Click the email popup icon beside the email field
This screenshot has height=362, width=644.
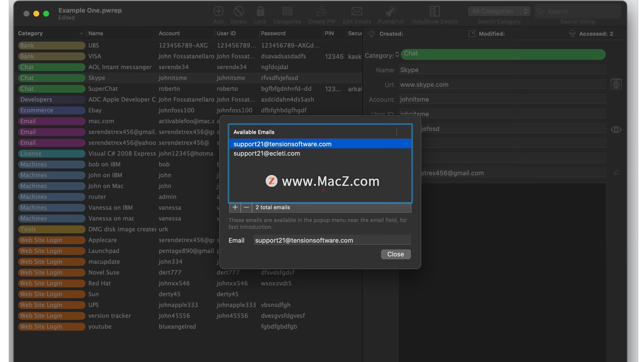616,173
